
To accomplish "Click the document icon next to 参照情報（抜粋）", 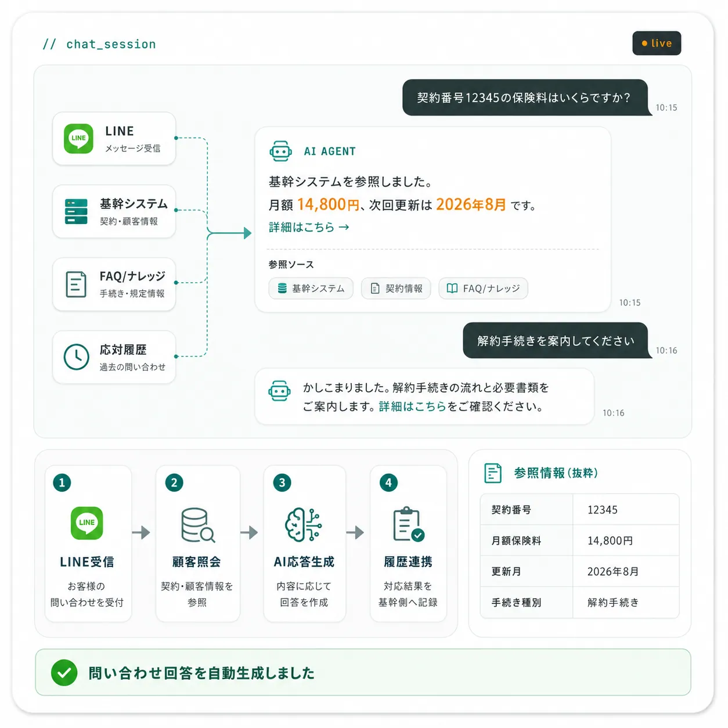I will (x=493, y=473).
